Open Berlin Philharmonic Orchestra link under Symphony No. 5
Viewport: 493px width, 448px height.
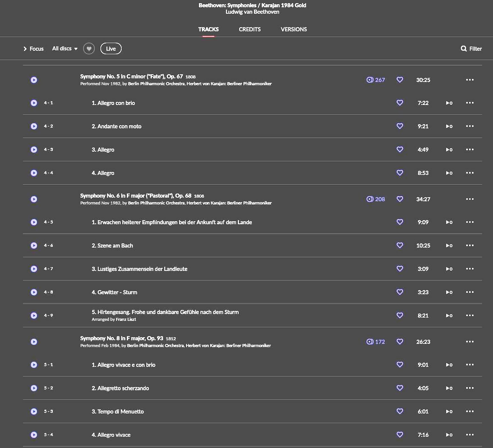(x=156, y=84)
